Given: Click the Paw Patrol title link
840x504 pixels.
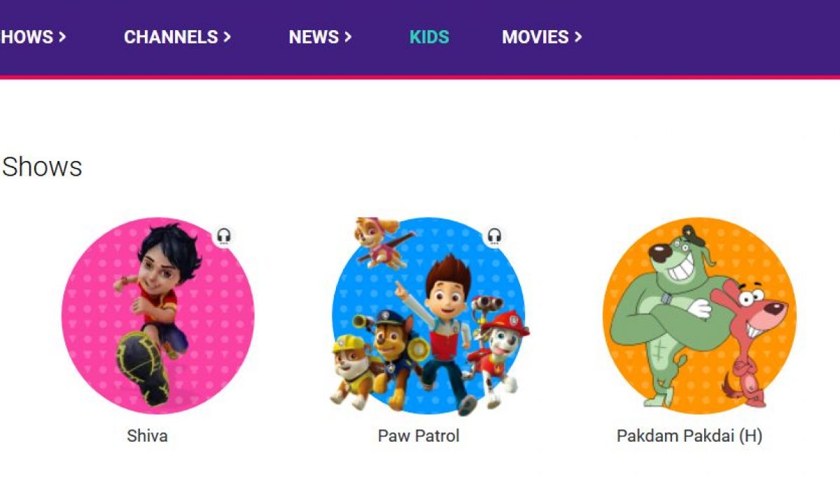Looking at the screenshot, I should click(x=419, y=436).
